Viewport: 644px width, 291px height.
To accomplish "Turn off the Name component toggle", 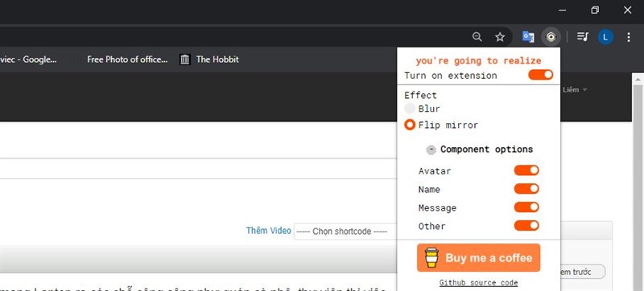I will point(526,189).
